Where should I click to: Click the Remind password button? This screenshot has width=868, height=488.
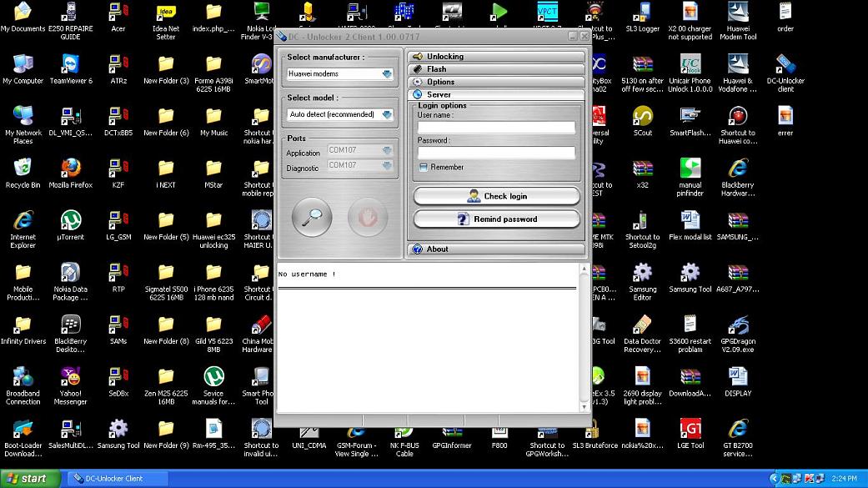[x=496, y=219]
